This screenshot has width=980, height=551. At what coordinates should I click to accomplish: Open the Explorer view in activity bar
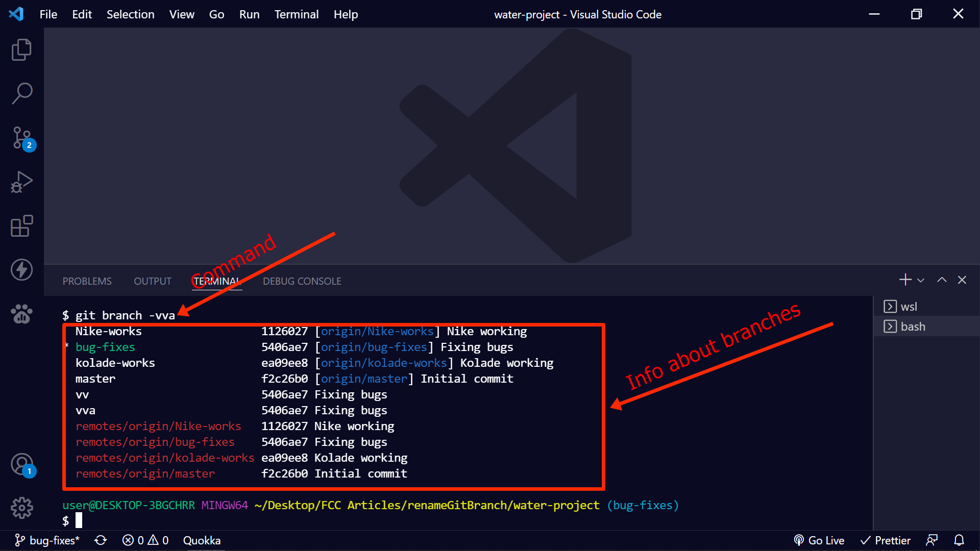click(x=21, y=50)
